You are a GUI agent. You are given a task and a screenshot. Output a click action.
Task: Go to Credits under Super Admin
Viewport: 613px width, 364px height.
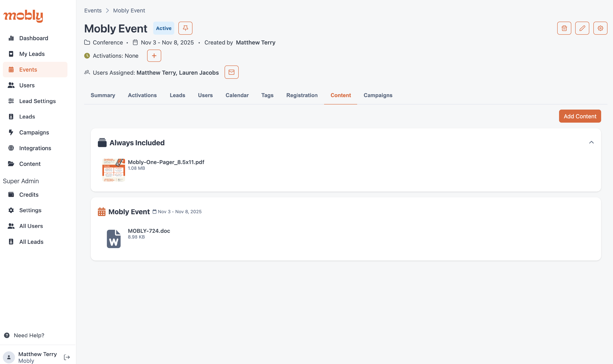click(x=29, y=194)
